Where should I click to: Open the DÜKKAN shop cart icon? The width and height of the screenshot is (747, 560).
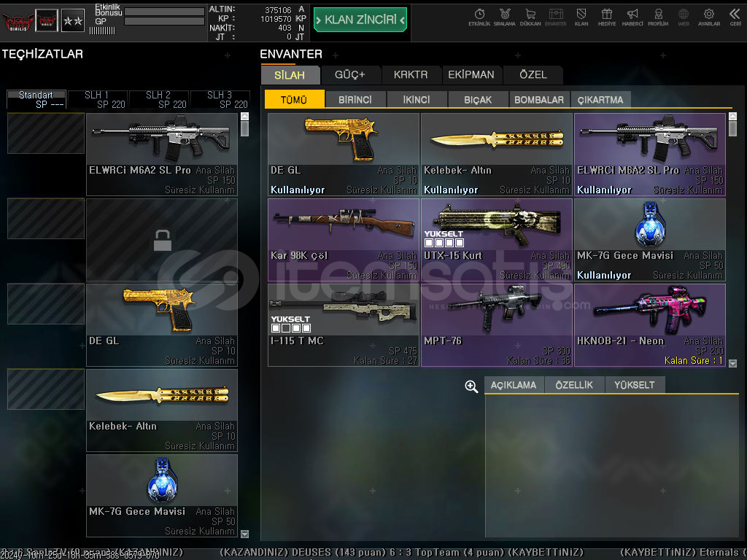[x=530, y=17]
